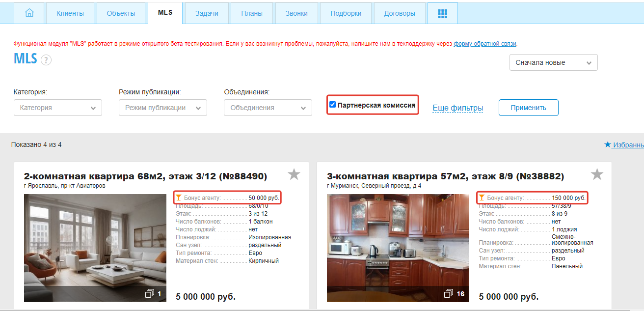Click photo count icon on Yaroslavl apartment
Viewport: 644px width, 311px height.
[150, 294]
